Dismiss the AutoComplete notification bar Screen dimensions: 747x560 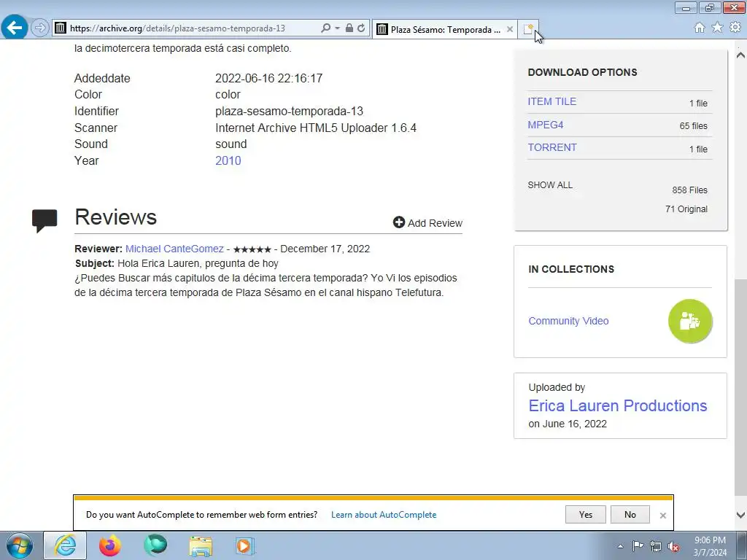click(x=662, y=516)
